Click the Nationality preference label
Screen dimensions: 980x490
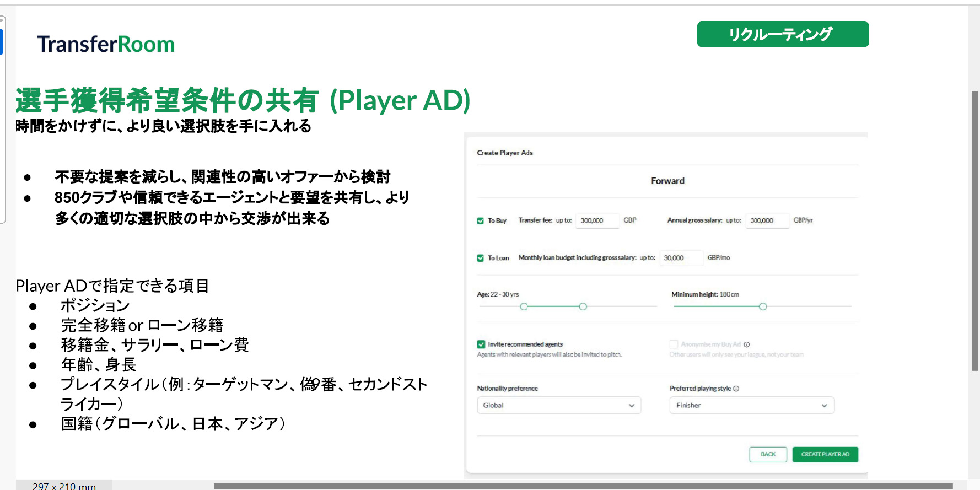pyautogui.click(x=507, y=389)
